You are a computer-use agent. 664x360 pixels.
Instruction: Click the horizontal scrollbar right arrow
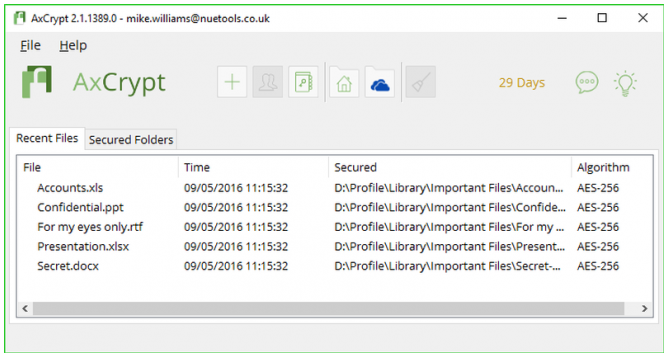tap(645, 308)
